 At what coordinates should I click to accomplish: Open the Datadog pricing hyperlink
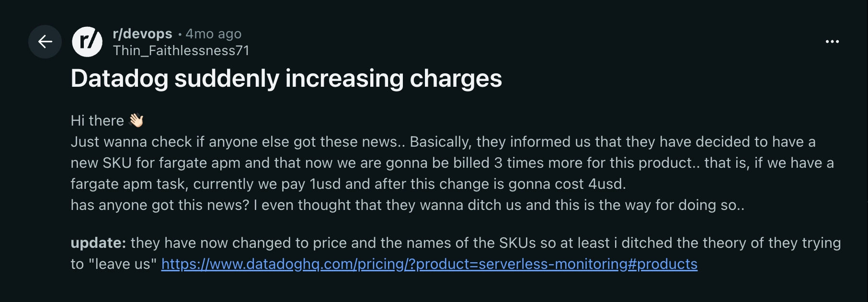(429, 264)
